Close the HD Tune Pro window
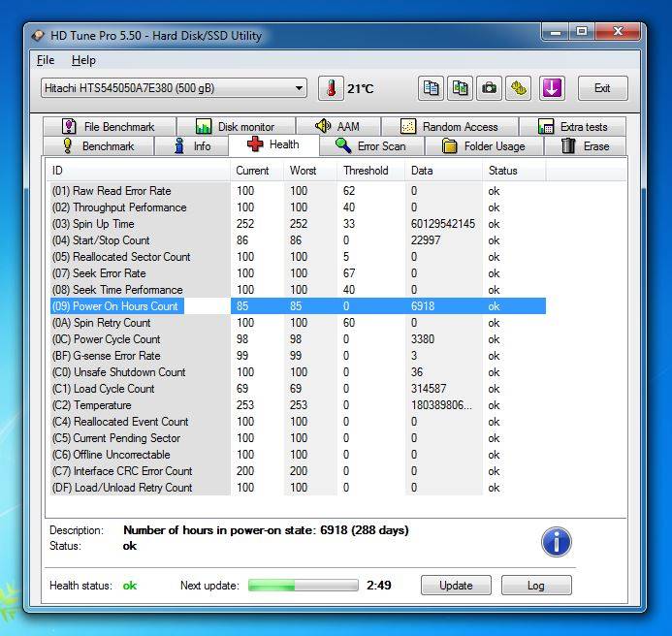672x636 pixels. (x=618, y=32)
